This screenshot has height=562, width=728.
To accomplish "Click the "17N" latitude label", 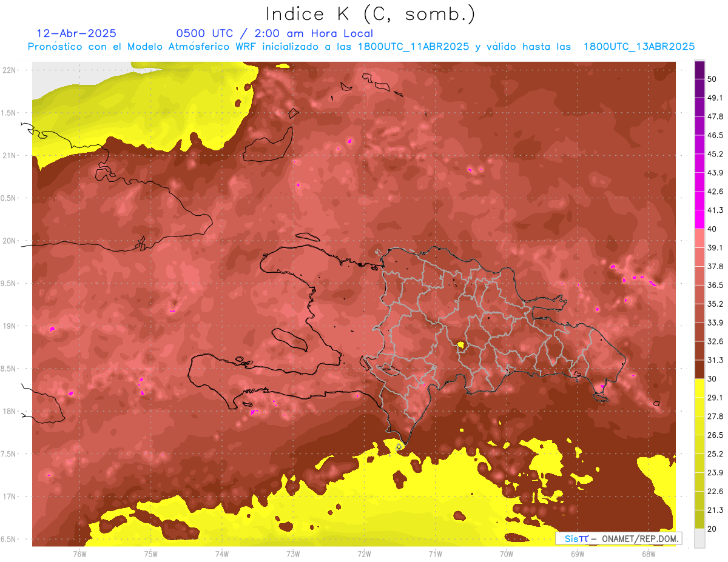I will point(10,497).
